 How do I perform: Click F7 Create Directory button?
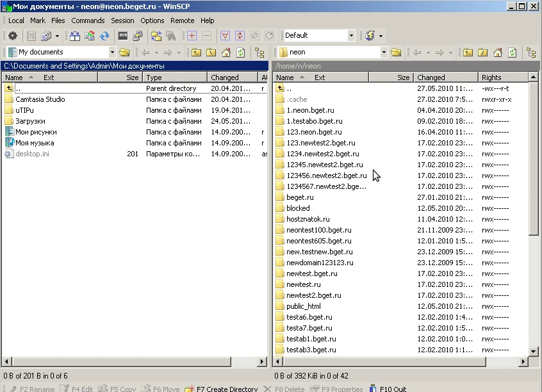pyautogui.click(x=220, y=388)
